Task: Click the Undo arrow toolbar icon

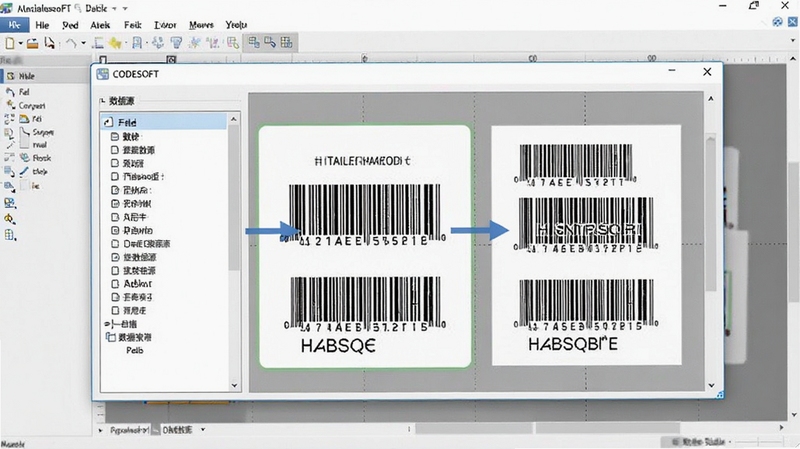Action: (x=71, y=43)
